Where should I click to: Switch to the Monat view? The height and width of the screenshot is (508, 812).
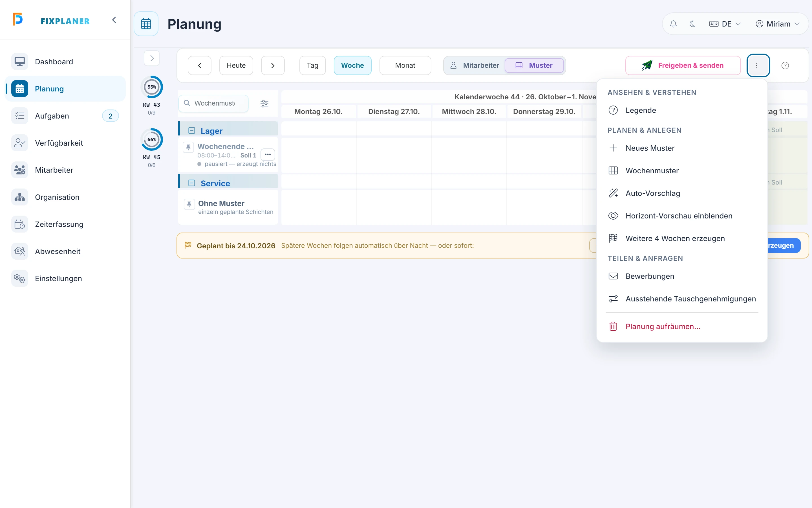pyautogui.click(x=405, y=65)
